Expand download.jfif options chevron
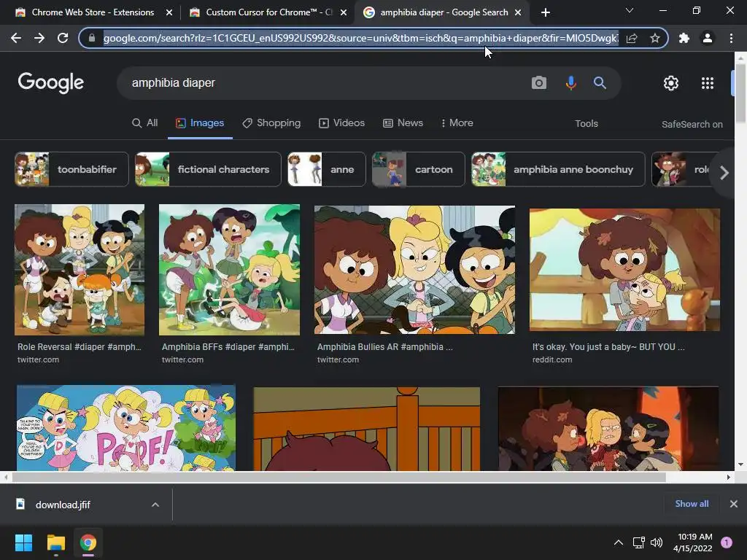Viewport: 747px width, 560px height. click(155, 505)
